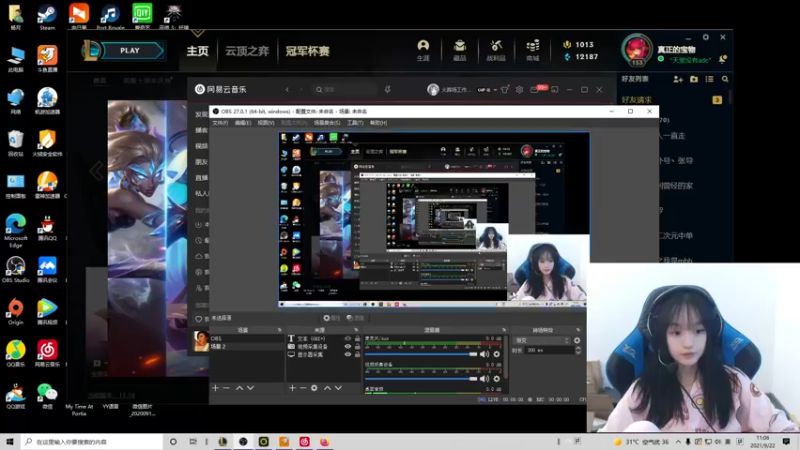Add a friend in friends list
Screen dimensions: 800x450
click(x=678, y=79)
